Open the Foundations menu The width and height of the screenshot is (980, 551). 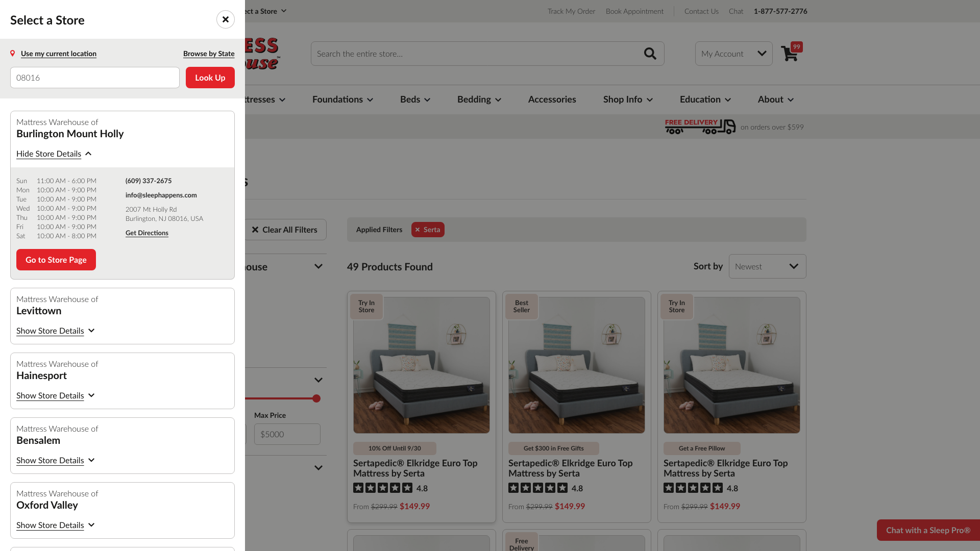tap(342, 99)
